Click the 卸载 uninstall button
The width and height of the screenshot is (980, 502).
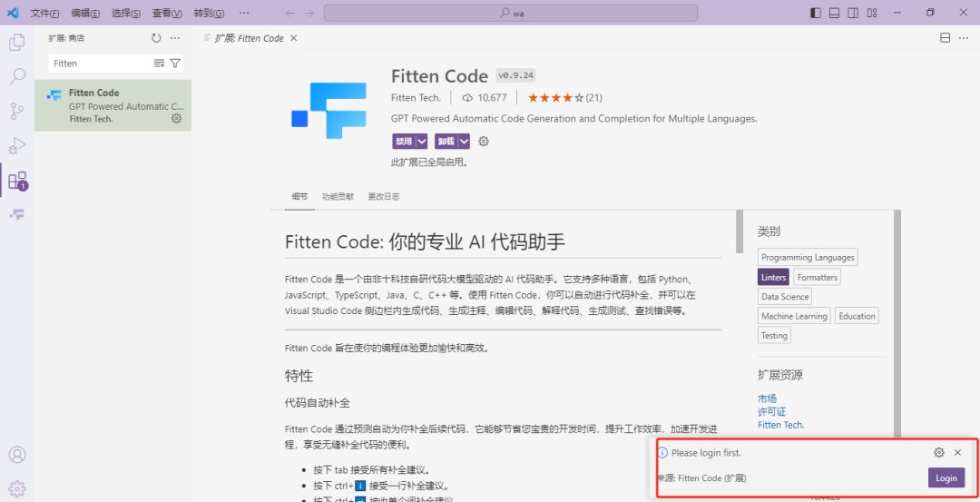[x=446, y=142]
